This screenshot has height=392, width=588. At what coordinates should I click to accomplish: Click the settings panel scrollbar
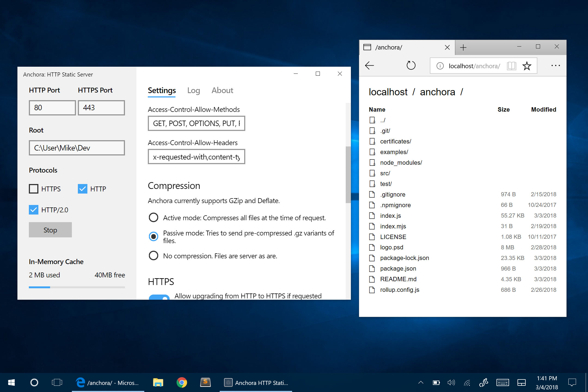[x=348, y=174]
